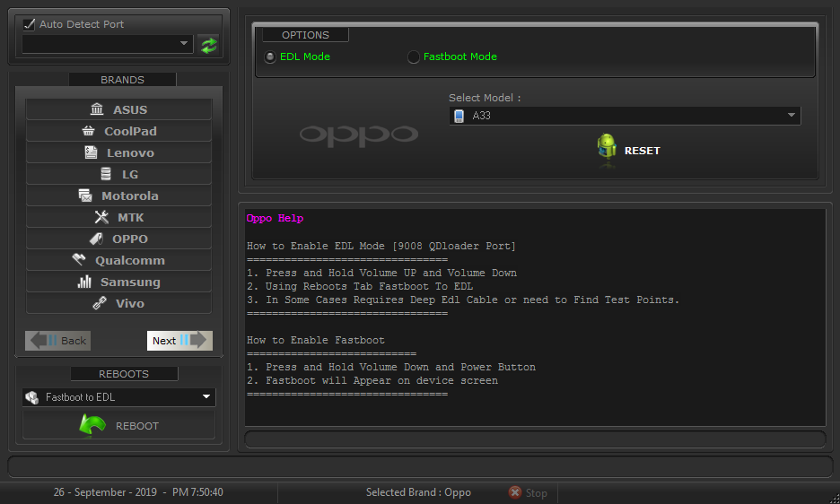This screenshot has height=504, width=840.
Task: Choose Qualcomm brand
Action: coord(119,260)
